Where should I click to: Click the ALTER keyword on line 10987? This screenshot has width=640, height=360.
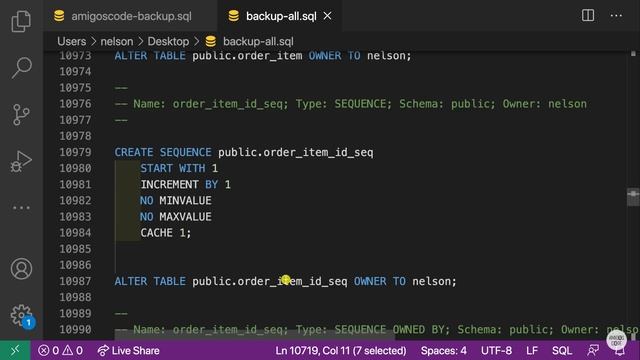131,281
